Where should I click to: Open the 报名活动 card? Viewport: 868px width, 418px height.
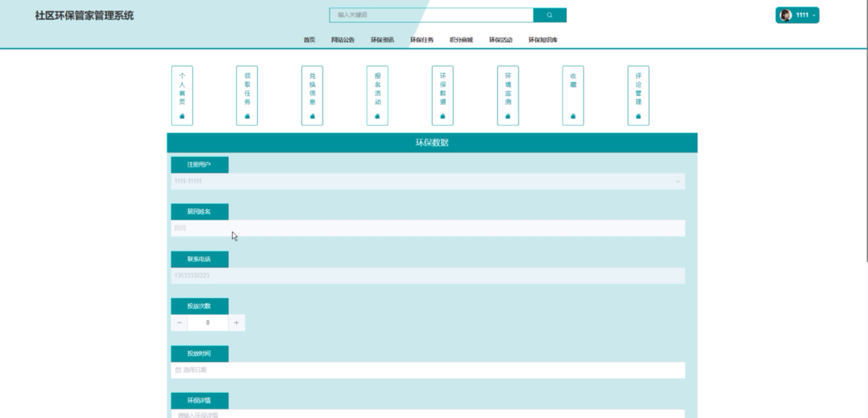point(378,95)
